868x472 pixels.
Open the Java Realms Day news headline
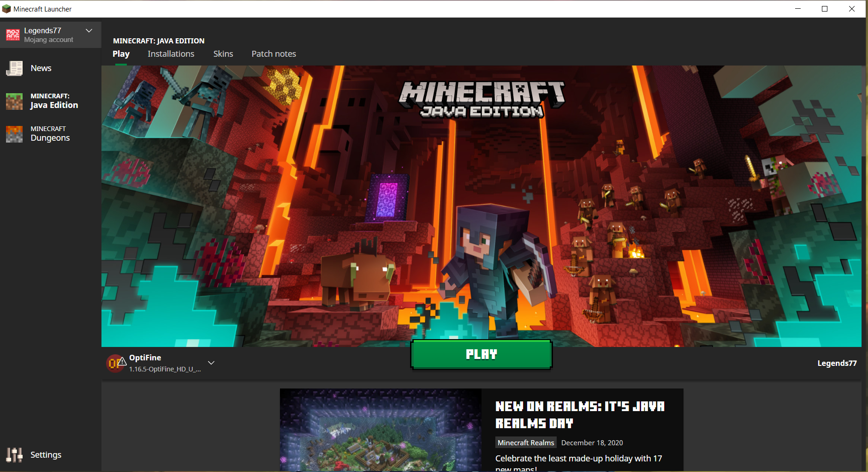pyautogui.click(x=580, y=415)
